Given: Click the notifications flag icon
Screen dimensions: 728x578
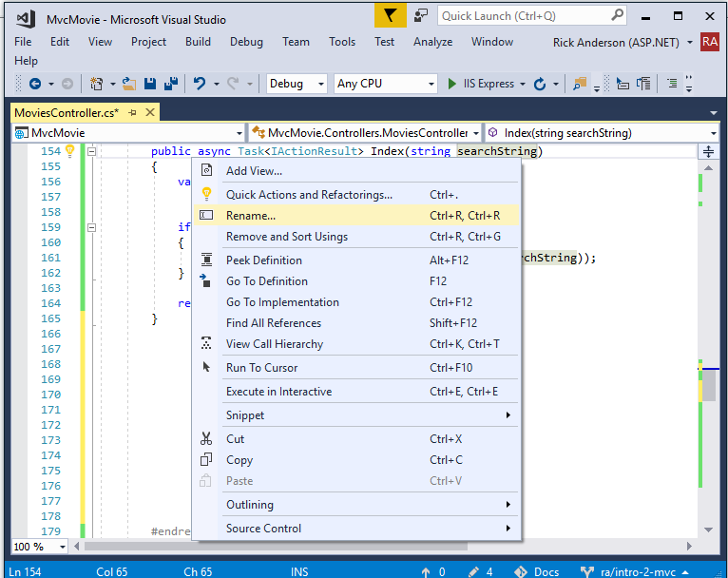Looking at the screenshot, I should click(391, 16).
